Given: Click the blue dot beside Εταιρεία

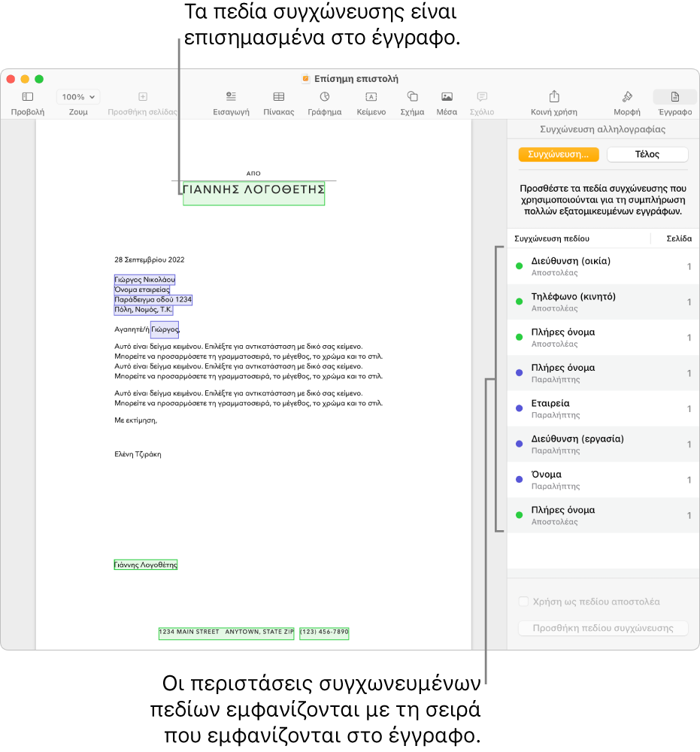Looking at the screenshot, I should (x=519, y=408).
